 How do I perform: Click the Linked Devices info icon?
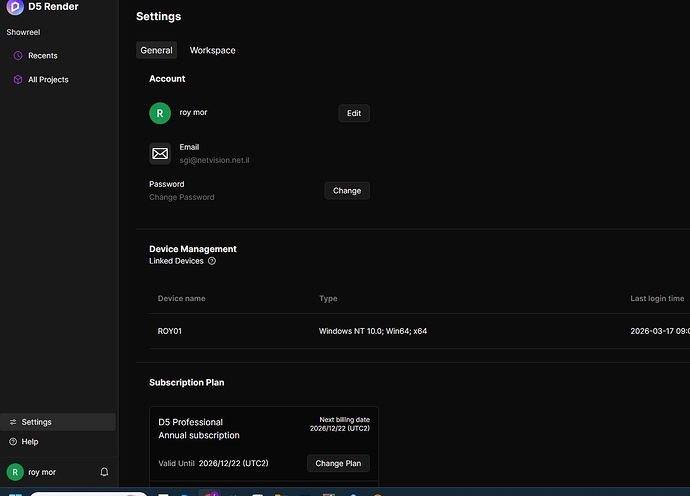click(212, 261)
